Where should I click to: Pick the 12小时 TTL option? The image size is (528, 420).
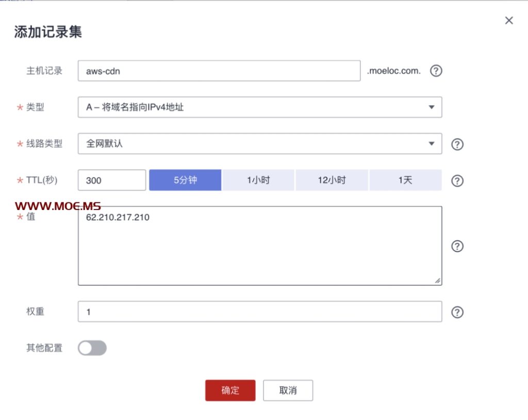pos(332,181)
